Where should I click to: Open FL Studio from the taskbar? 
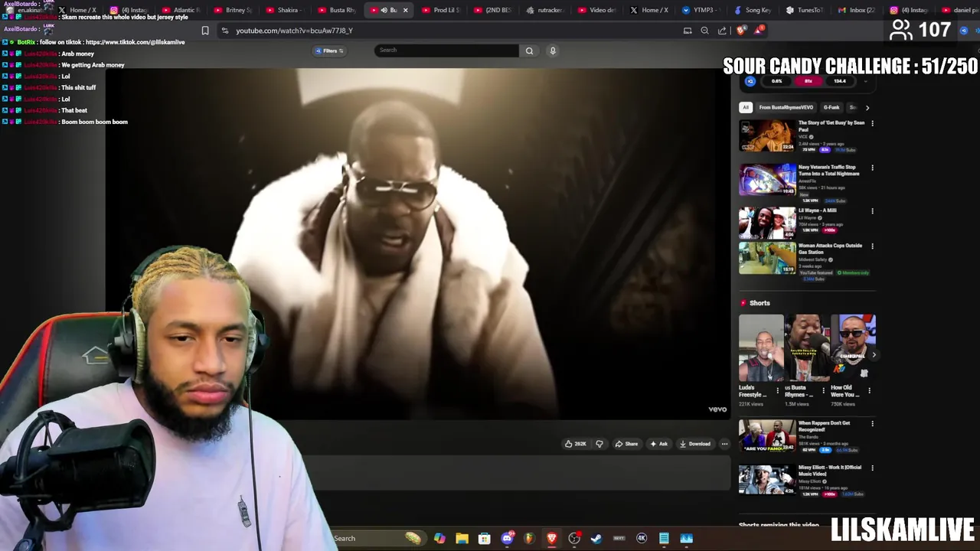click(529, 539)
